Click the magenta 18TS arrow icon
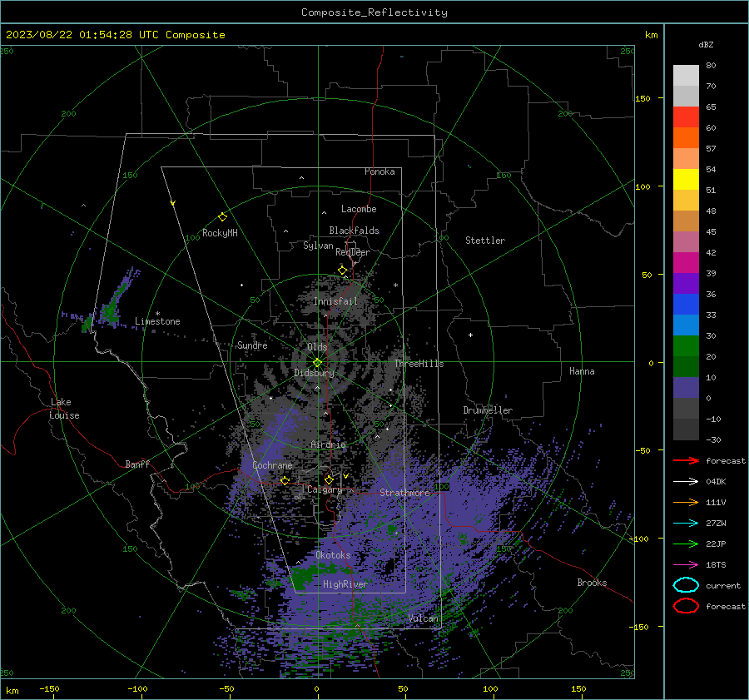The image size is (749, 700). point(686,565)
